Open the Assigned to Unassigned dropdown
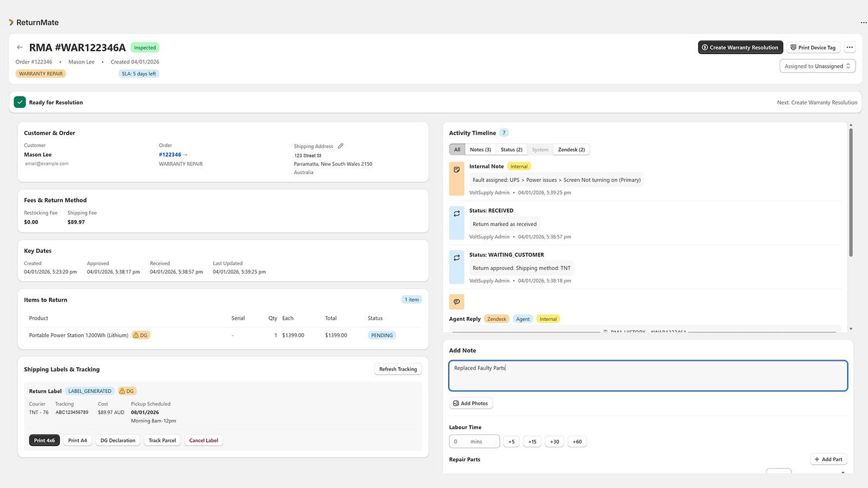868x488 pixels. (x=818, y=66)
